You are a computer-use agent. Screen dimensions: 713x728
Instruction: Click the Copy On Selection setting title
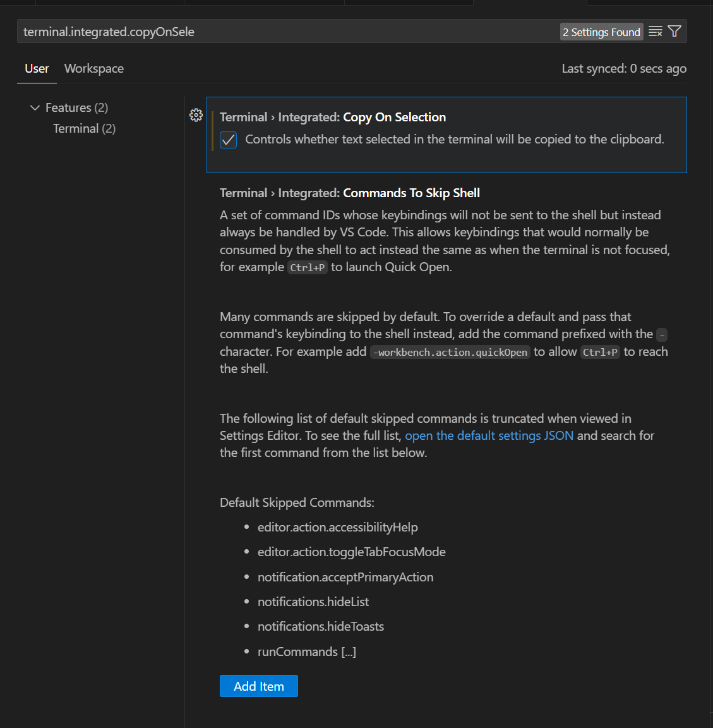(x=333, y=117)
